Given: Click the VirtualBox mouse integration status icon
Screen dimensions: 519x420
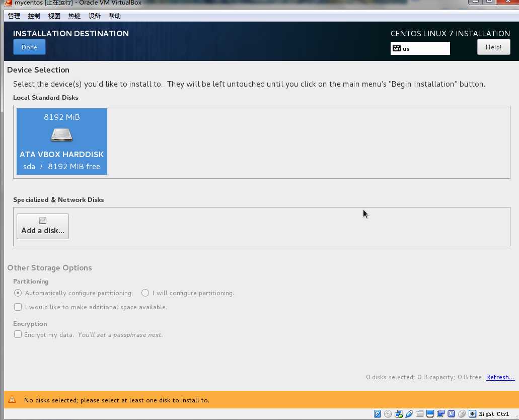Looking at the screenshot, I should pos(462,414).
